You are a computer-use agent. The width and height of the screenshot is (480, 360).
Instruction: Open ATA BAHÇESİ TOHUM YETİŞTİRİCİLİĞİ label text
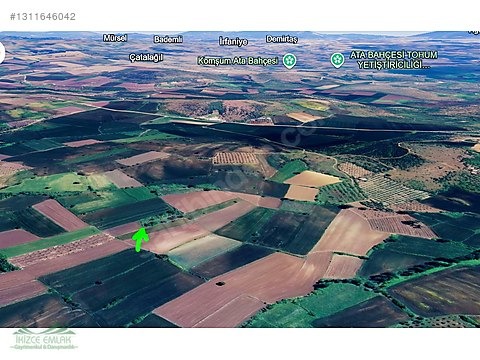pyautogui.click(x=394, y=60)
